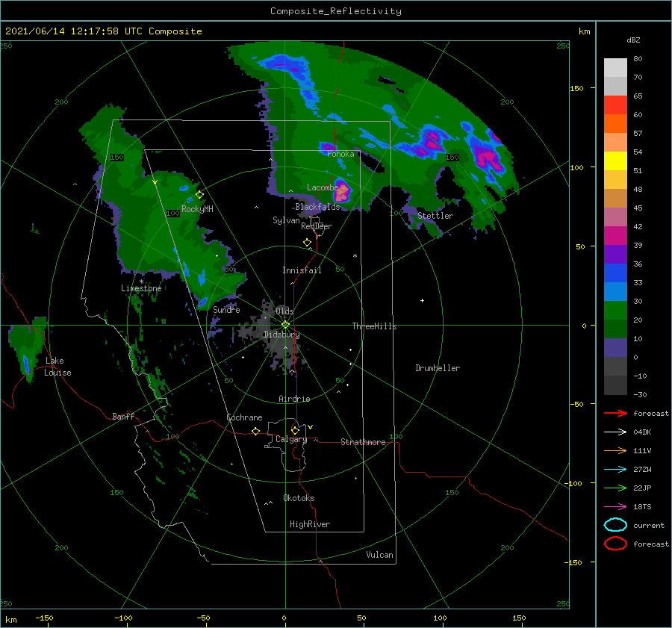Click the 65 dBZ red color swatch
672x628 pixels.
point(615,105)
